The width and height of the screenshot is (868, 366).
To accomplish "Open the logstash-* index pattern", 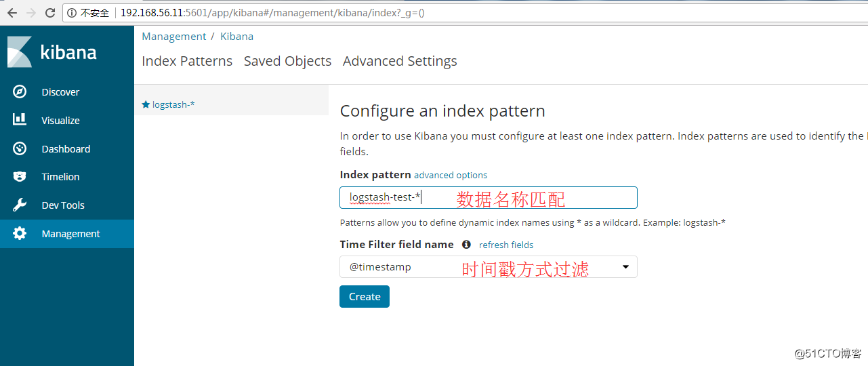I will 173,104.
